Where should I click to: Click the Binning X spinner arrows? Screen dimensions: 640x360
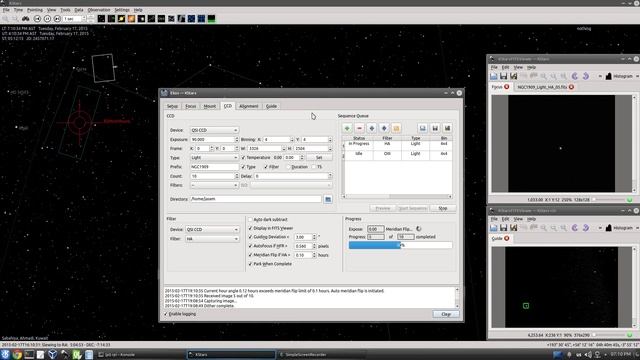point(291,140)
